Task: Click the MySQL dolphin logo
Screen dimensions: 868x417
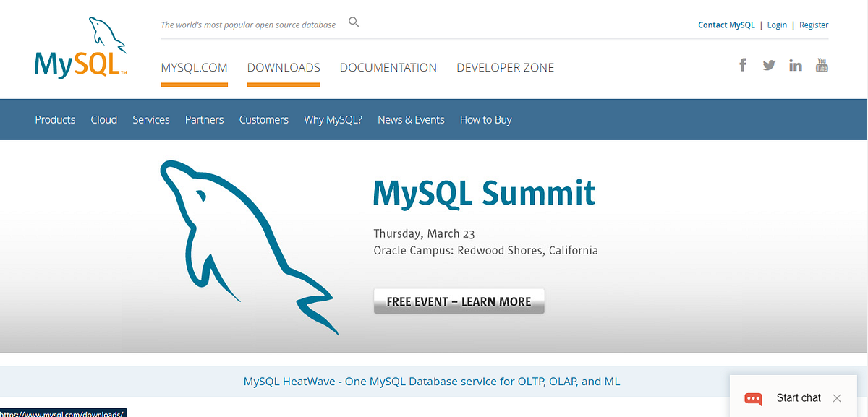Action: point(80,47)
